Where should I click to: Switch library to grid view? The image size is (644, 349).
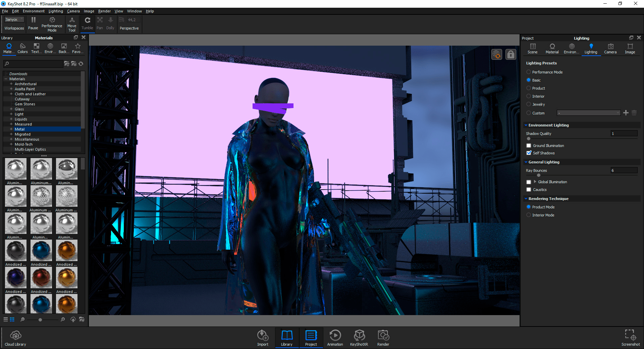pyautogui.click(x=12, y=319)
